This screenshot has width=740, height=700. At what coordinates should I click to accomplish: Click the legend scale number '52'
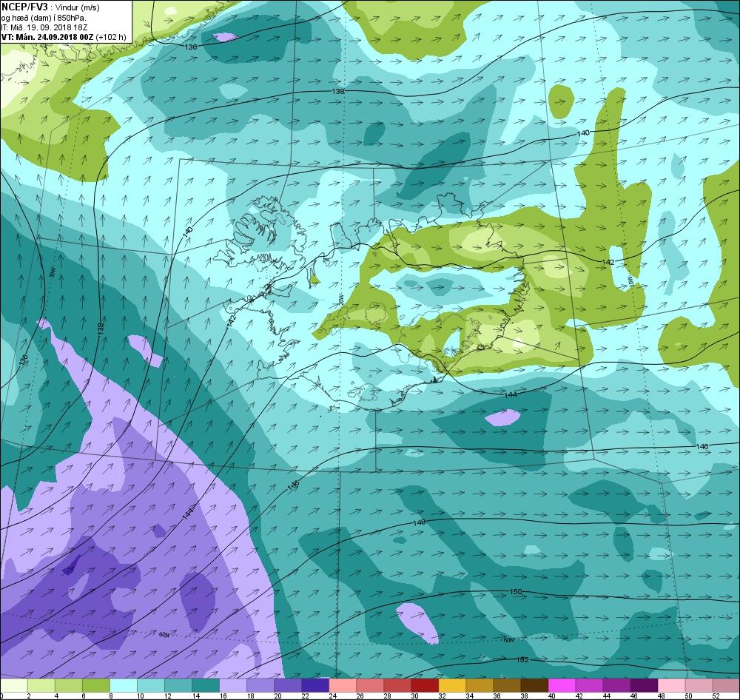tap(716, 696)
